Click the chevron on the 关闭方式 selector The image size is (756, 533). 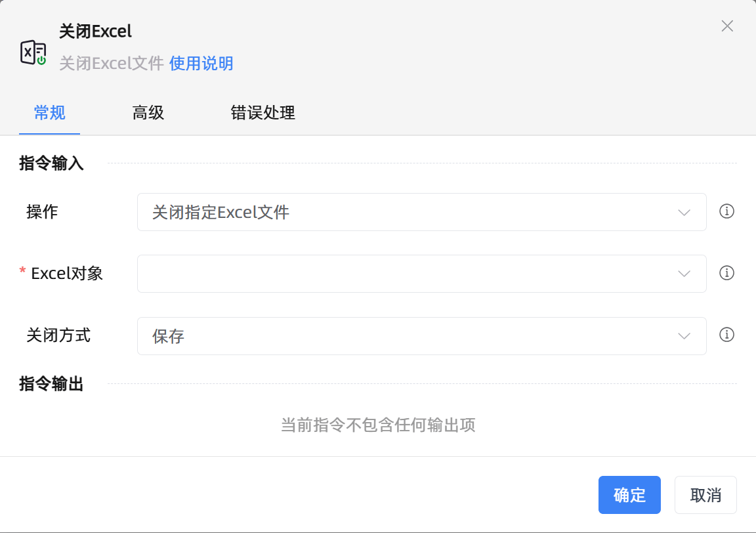pos(684,335)
